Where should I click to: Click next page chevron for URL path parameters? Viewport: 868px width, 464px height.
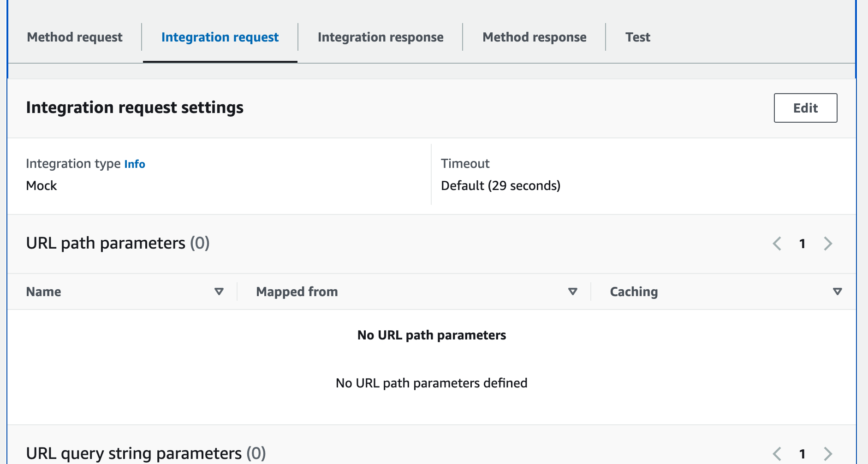tap(828, 244)
